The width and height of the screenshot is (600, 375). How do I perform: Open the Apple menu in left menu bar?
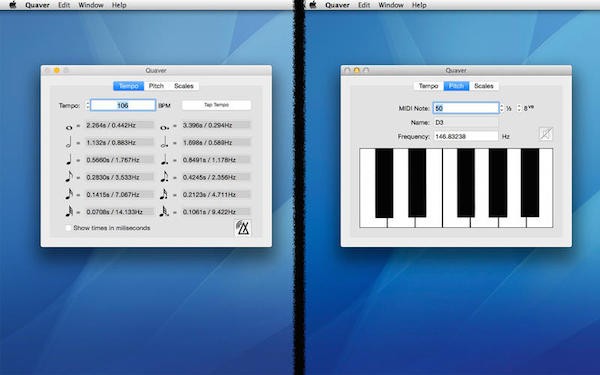click(x=13, y=5)
